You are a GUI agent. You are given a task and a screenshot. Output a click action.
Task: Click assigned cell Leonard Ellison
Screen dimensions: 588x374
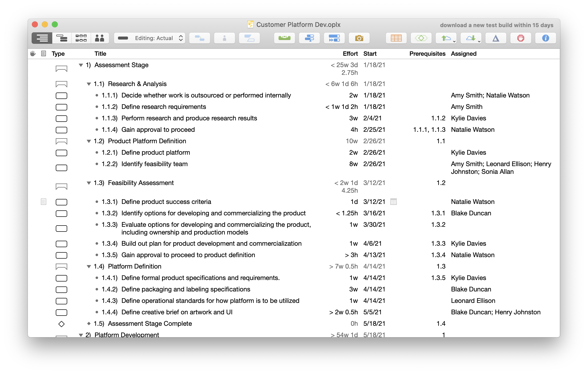coord(473,301)
